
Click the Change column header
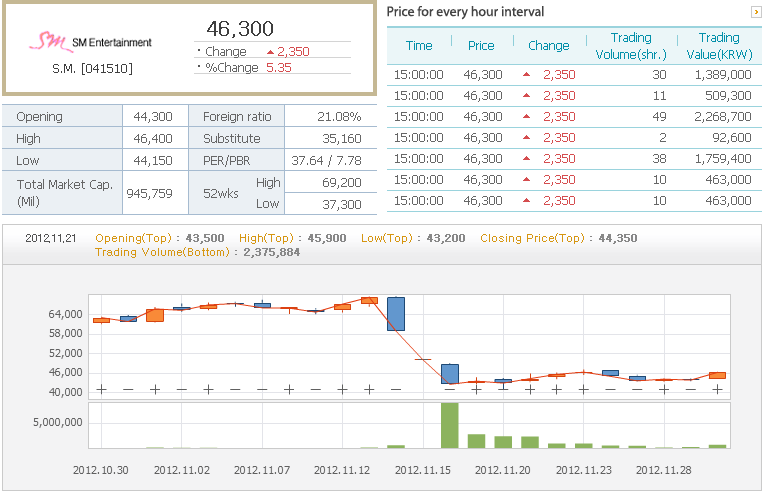(549, 45)
